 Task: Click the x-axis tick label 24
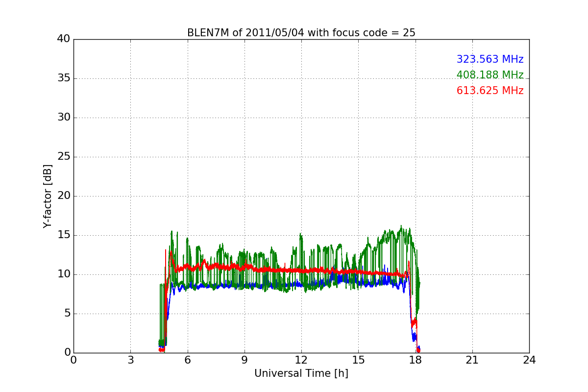click(x=529, y=360)
